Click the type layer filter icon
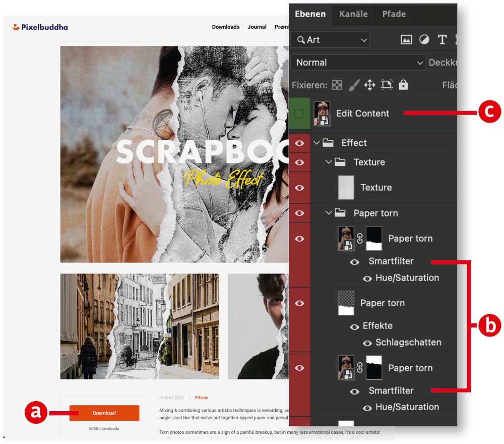The height and width of the screenshot is (444, 504). [x=442, y=40]
